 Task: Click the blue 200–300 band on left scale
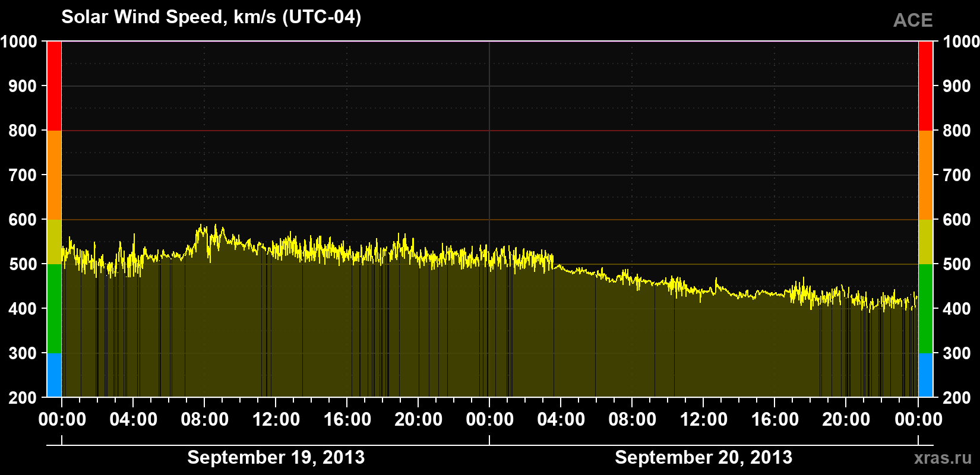54,375
